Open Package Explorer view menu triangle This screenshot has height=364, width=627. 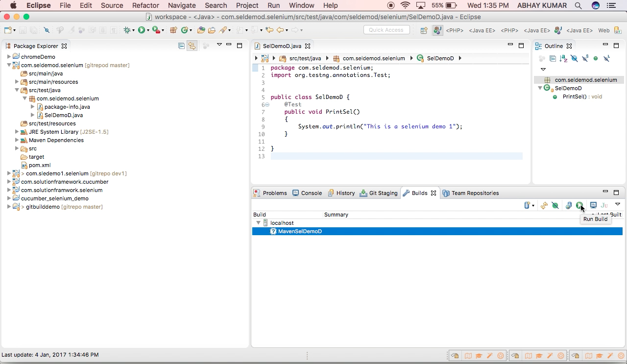[x=219, y=45]
